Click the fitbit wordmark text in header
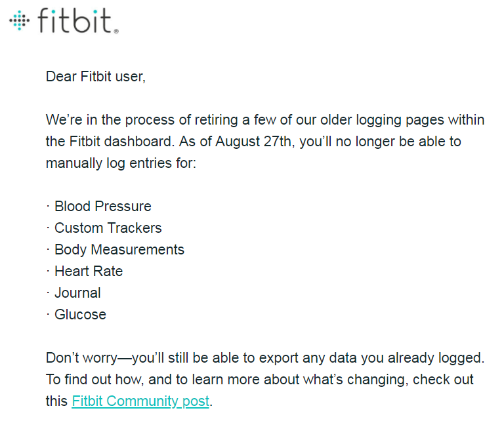504x421 pixels. click(x=77, y=20)
